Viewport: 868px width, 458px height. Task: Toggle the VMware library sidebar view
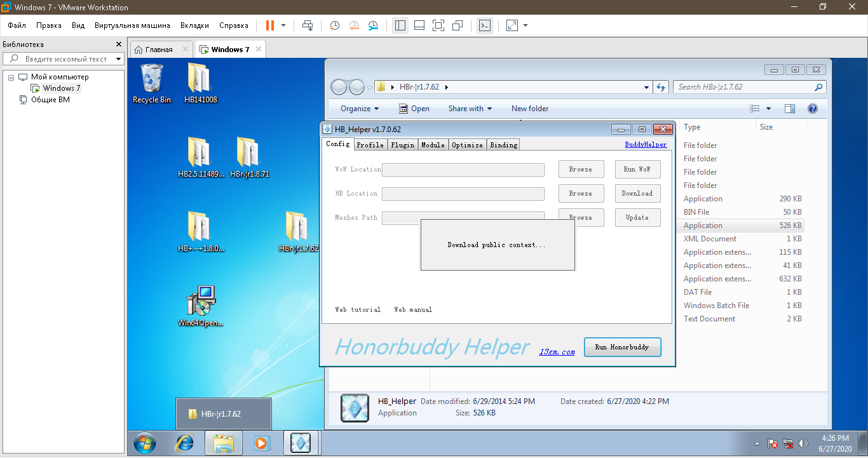coord(400,25)
